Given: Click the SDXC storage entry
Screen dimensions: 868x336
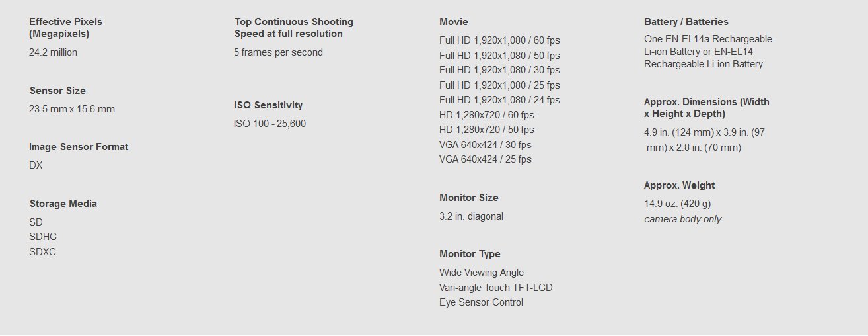Looking at the screenshot, I should pyautogui.click(x=42, y=251).
